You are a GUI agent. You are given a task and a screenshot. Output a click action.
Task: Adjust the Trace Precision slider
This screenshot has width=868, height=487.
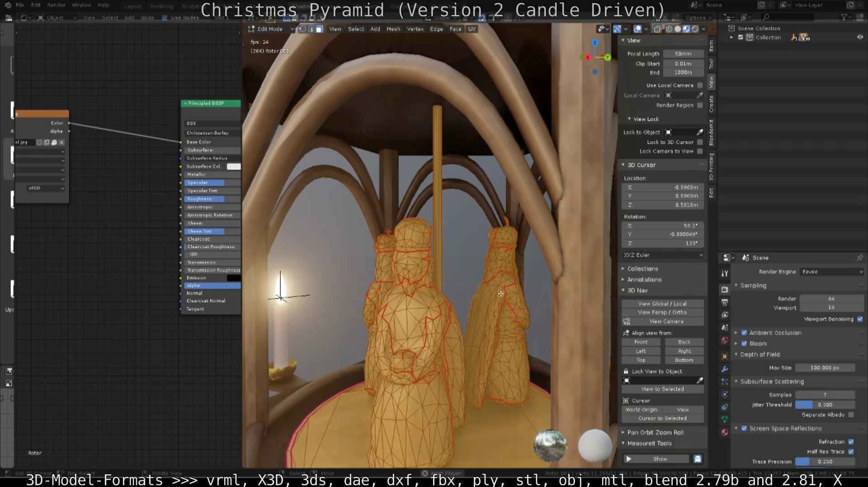coord(825,462)
